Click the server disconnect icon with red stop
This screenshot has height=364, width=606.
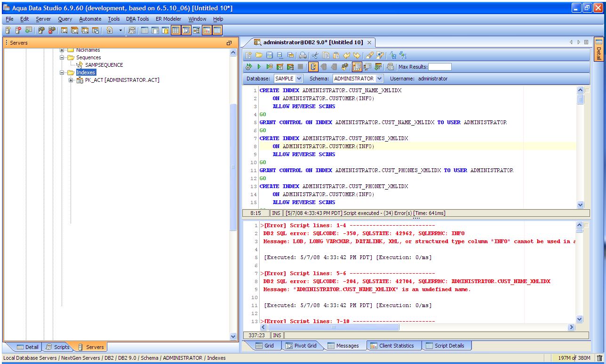[x=52, y=31]
